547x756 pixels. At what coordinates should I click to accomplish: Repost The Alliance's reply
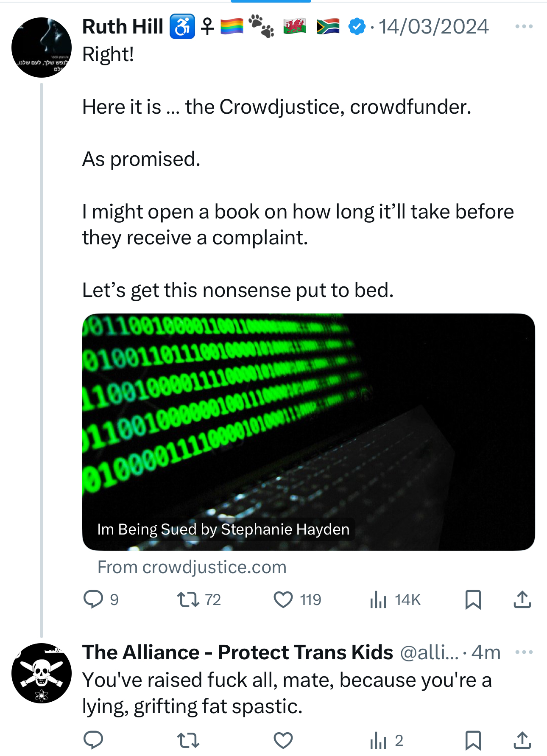pos(188,740)
